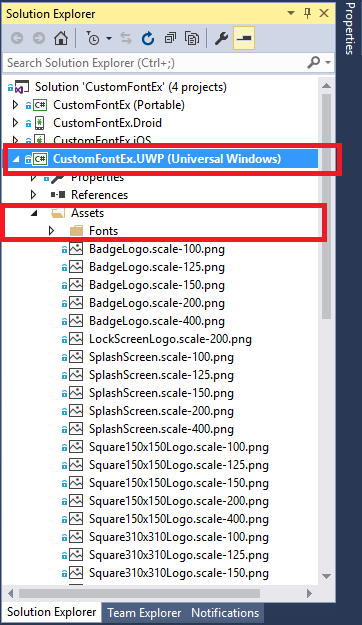
Task: Click the Collapse All toolbar icon
Action: pyautogui.click(x=170, y=38)
